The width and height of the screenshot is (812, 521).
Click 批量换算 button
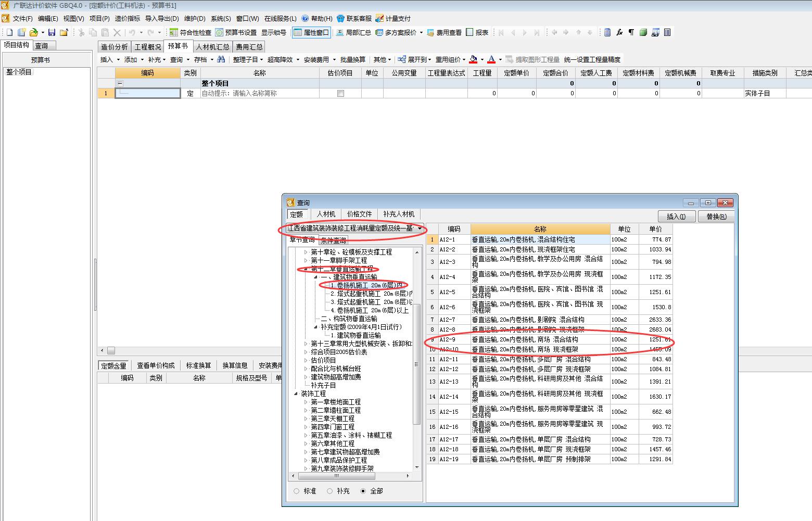(x=352, y=59)
